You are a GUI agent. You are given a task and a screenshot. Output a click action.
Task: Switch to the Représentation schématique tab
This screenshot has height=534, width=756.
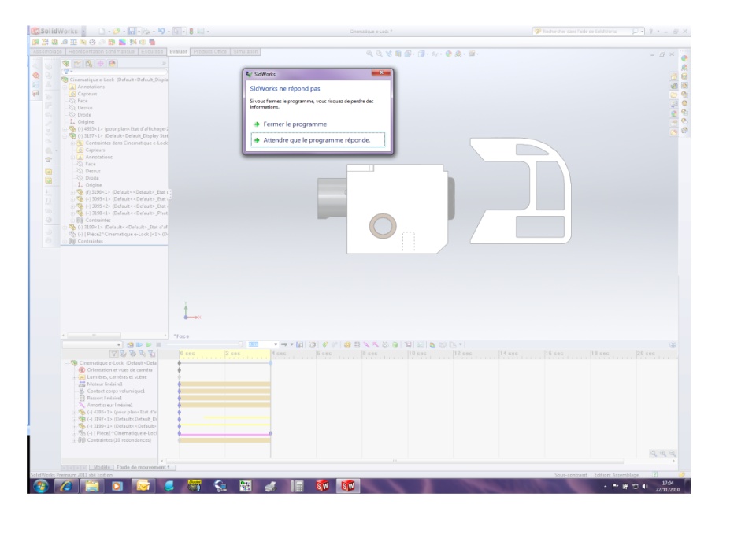(x=102, y=52)
